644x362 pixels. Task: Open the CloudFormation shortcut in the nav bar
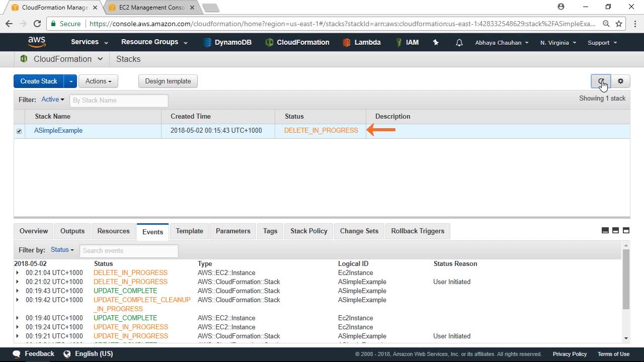pyautogui.click(x=297, y=42)
